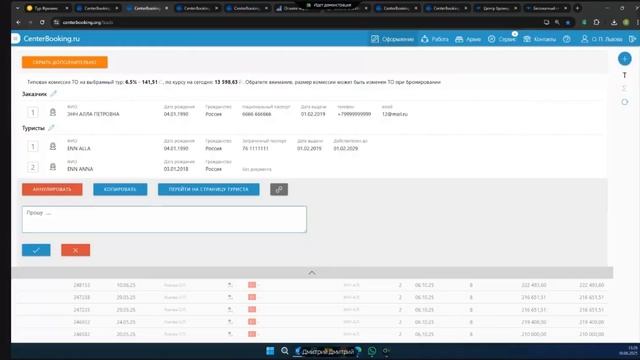
Task: Click passport number 76 1111111
Action: (256, 149)
